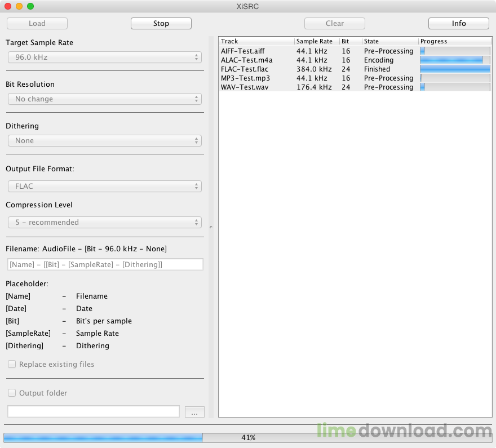Viewport: 496px width, 448px height.
Task: Toggle the Output folder checkbox
Action: click(12, 393)
